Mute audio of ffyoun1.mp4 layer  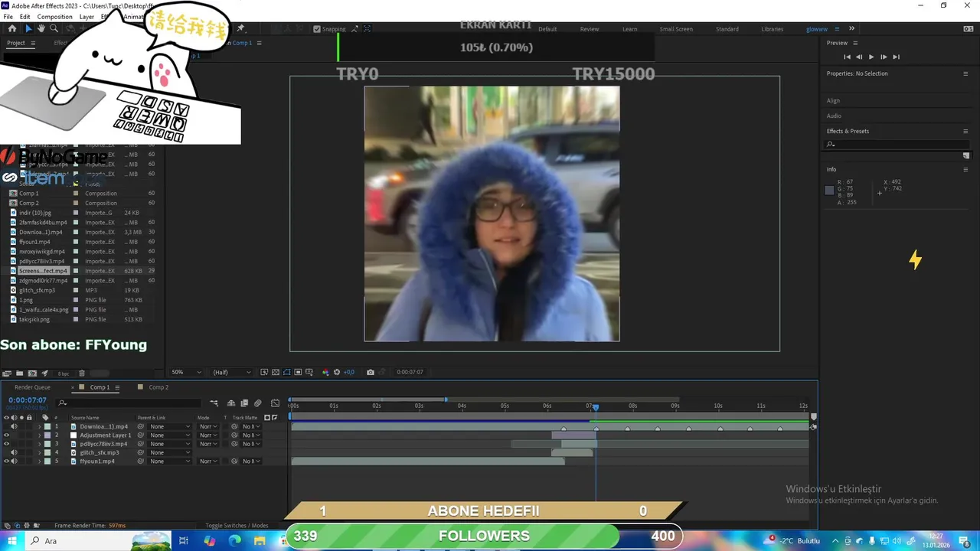point(14,461)
